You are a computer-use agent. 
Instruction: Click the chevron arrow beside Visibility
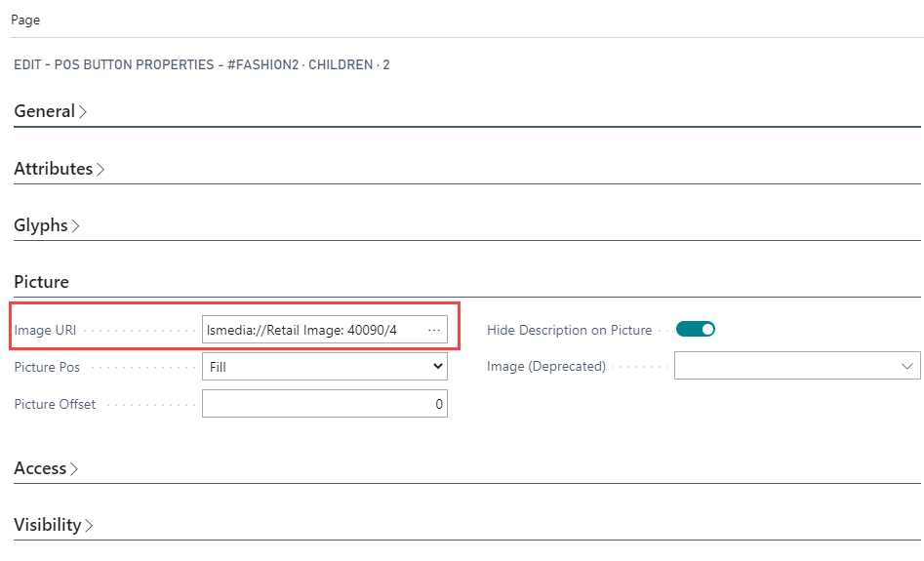90,526
